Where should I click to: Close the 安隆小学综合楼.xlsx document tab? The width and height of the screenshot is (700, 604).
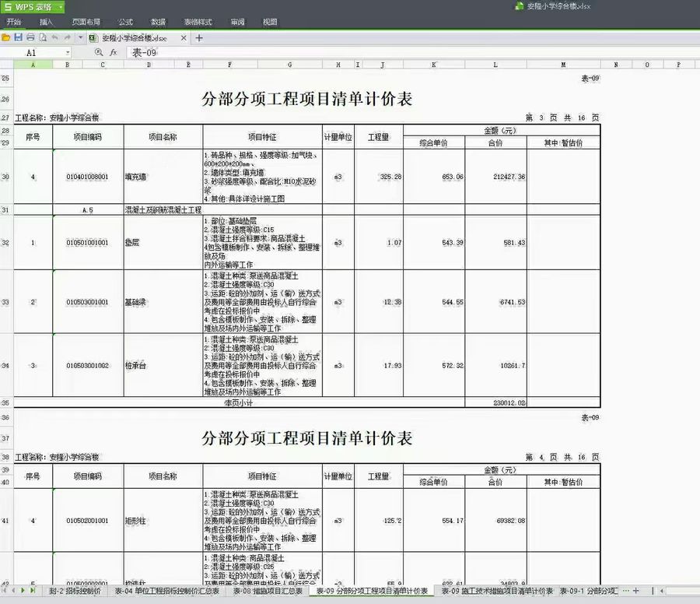click(x=184, y=38)
